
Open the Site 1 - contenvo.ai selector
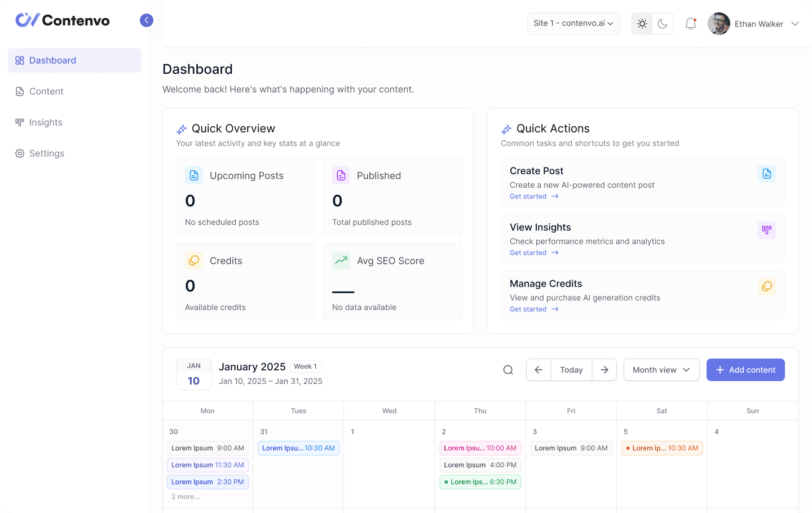[573, 23]
